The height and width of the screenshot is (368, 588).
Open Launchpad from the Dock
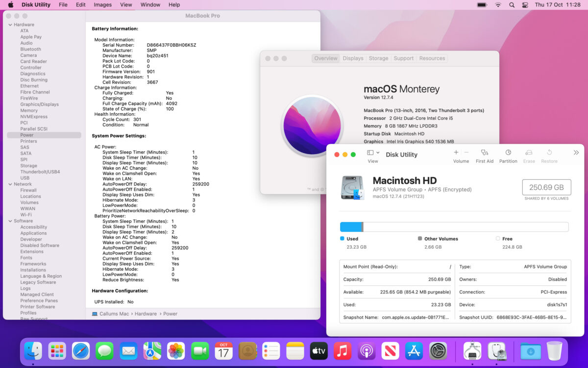click(57, 351)
